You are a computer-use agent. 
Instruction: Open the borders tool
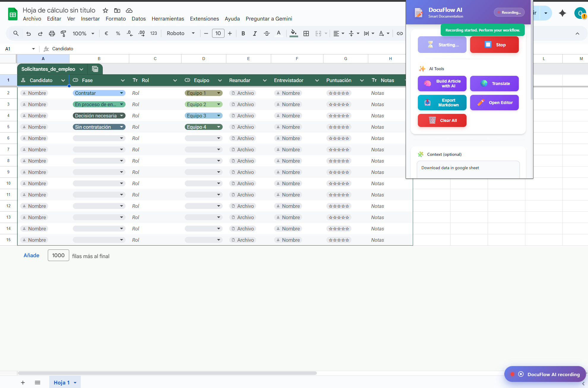(x=306, y=34)
